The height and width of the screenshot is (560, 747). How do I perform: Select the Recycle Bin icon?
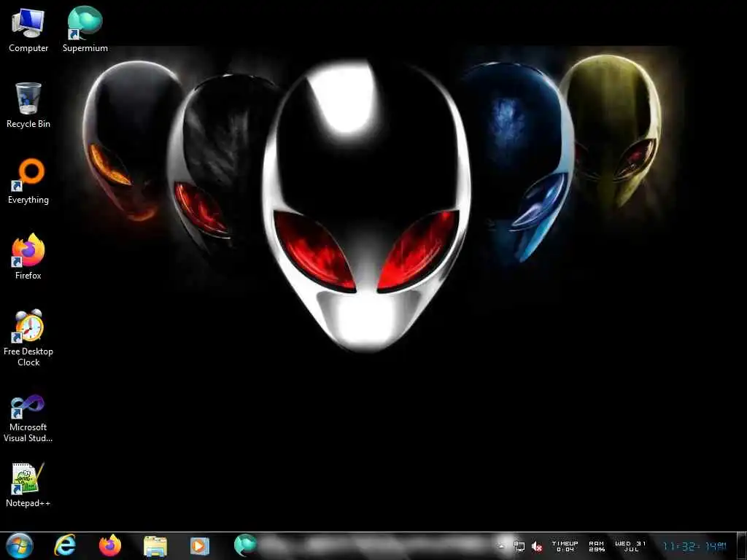coord(28,106)
